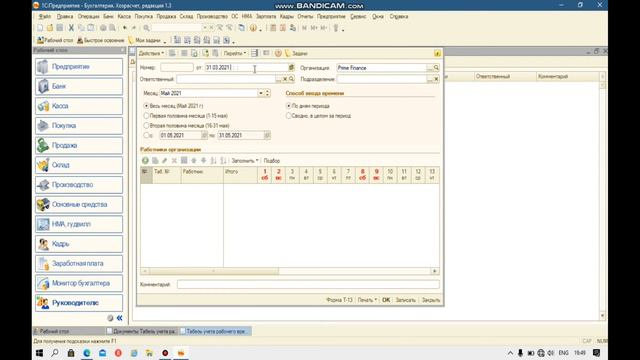Click the magnifier icon next to Организация
The width and height of the screenshot is (640, 360).
click(436, 68)
